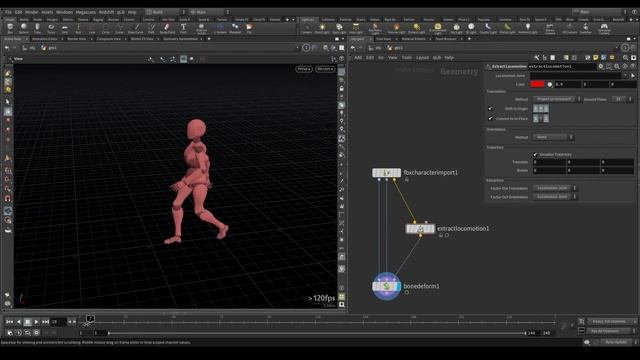
Task: Toggle the Convert to In-Place checkbox
Action: (x=490, y=118)
